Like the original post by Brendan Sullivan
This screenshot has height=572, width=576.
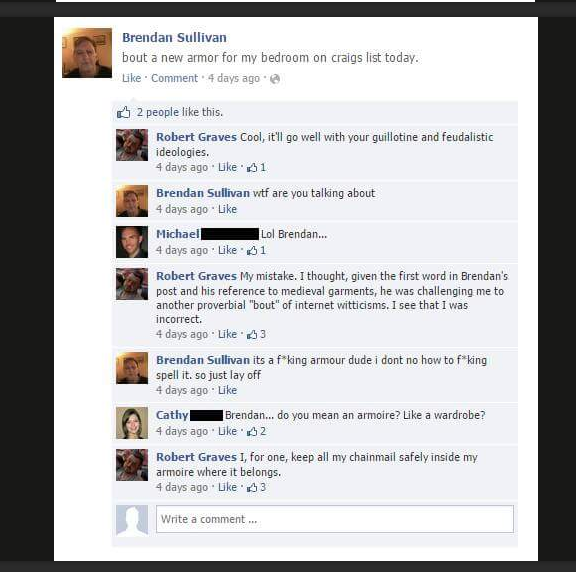(x=132, y=78)
